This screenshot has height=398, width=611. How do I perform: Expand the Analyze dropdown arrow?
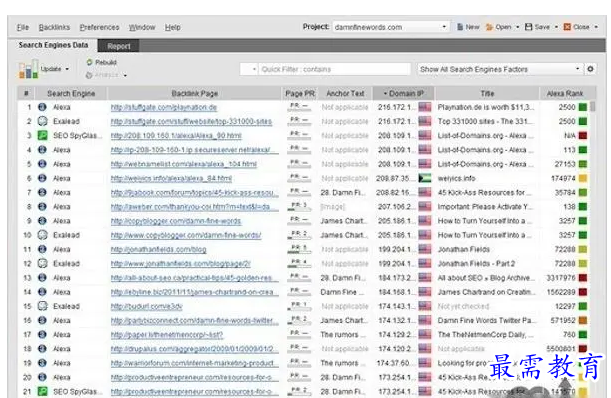pyautogui.click(x=125, y=76)
